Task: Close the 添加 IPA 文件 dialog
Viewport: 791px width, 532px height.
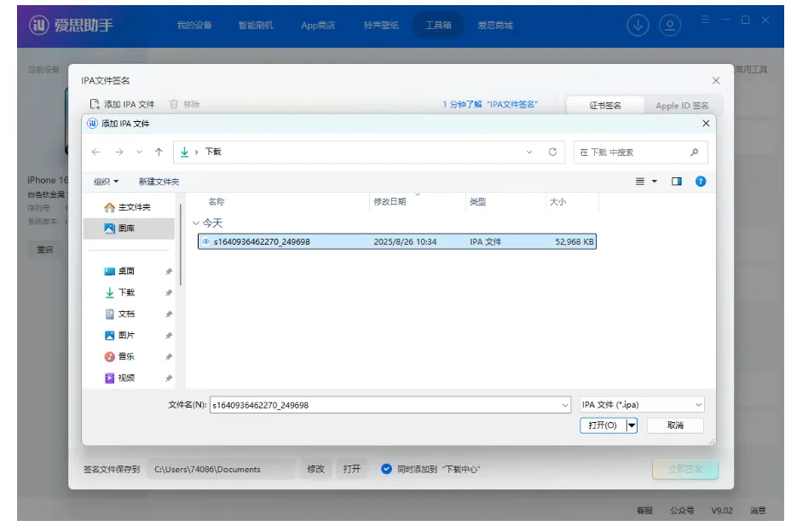Action: [x=707, y=124]
